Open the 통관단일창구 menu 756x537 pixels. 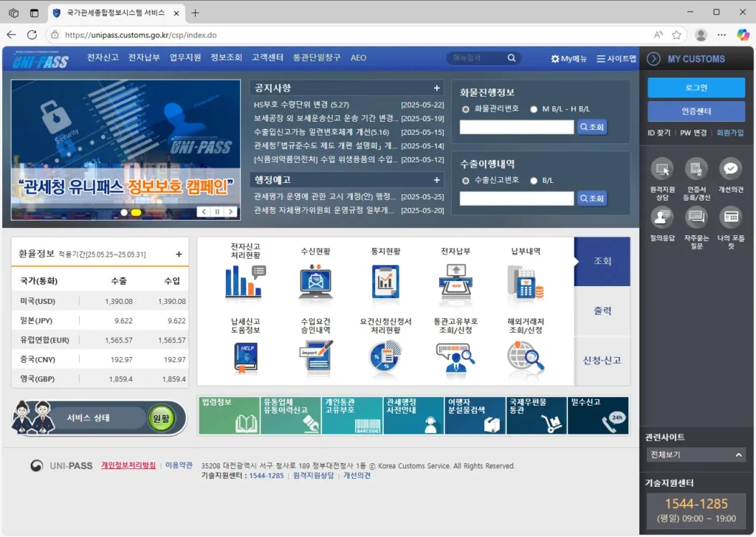tap(317, 58)
